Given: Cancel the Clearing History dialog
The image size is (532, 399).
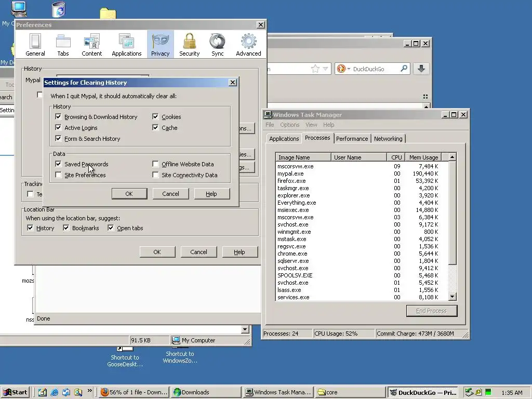Looking at the screenshot, I should (170, 194).
